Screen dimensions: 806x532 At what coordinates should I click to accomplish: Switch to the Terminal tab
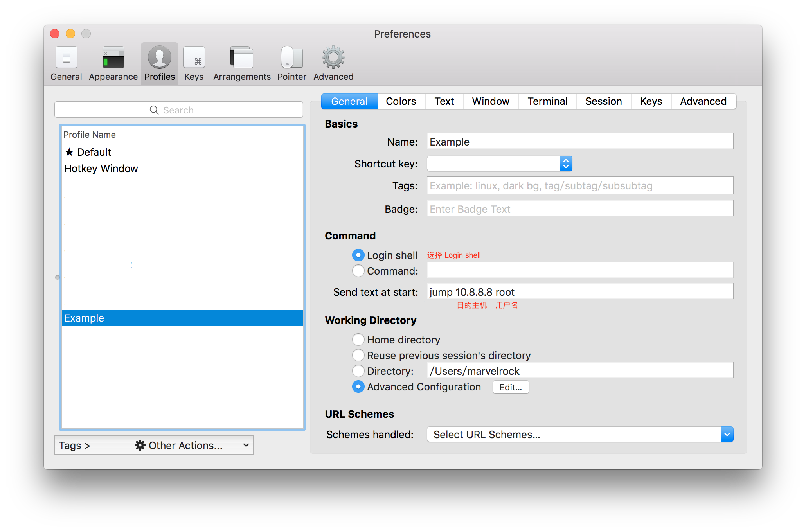point(548,101)
